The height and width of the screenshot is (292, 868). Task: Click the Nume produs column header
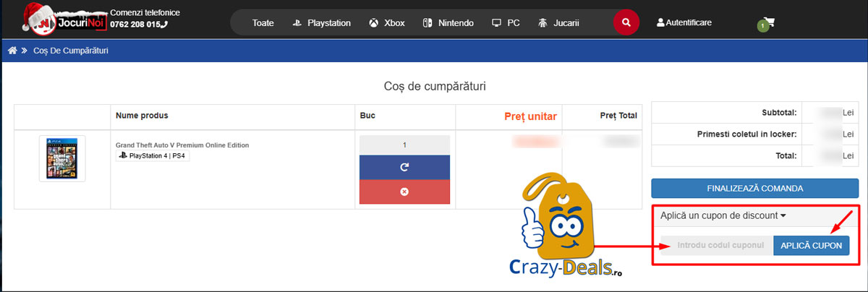142,116
